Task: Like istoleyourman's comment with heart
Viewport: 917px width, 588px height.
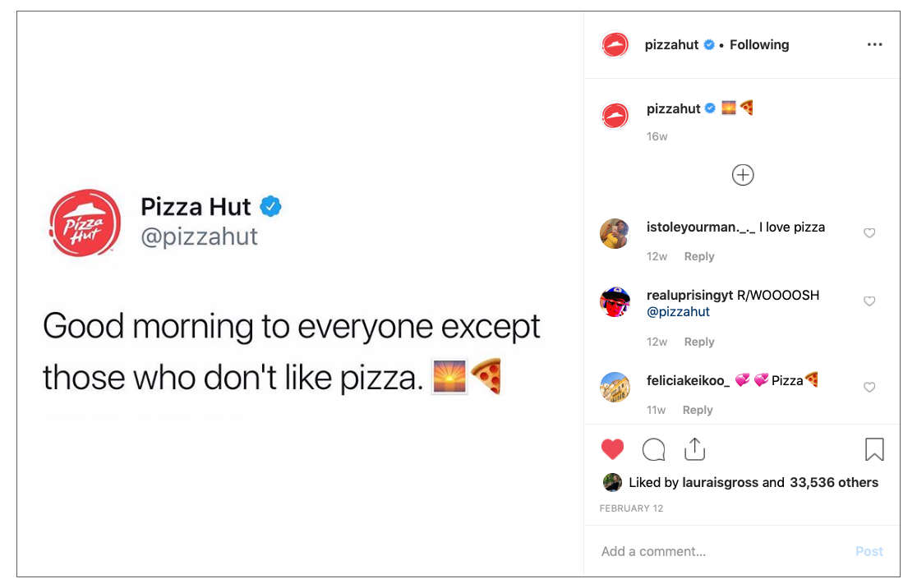Action: [869, 232]
